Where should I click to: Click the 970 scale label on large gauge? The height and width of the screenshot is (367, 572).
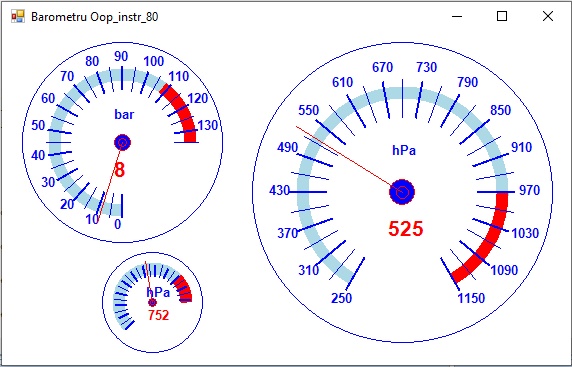(x=529, y=190)
